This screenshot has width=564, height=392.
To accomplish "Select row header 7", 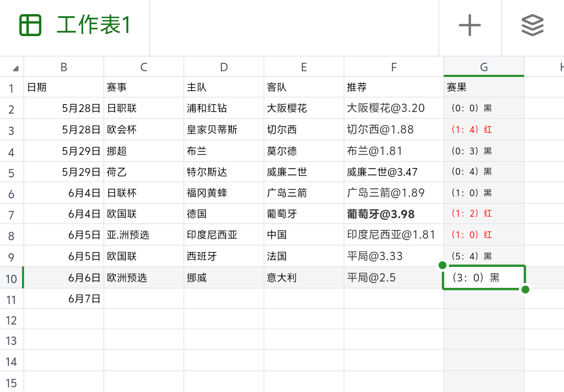I will (12, 214).
